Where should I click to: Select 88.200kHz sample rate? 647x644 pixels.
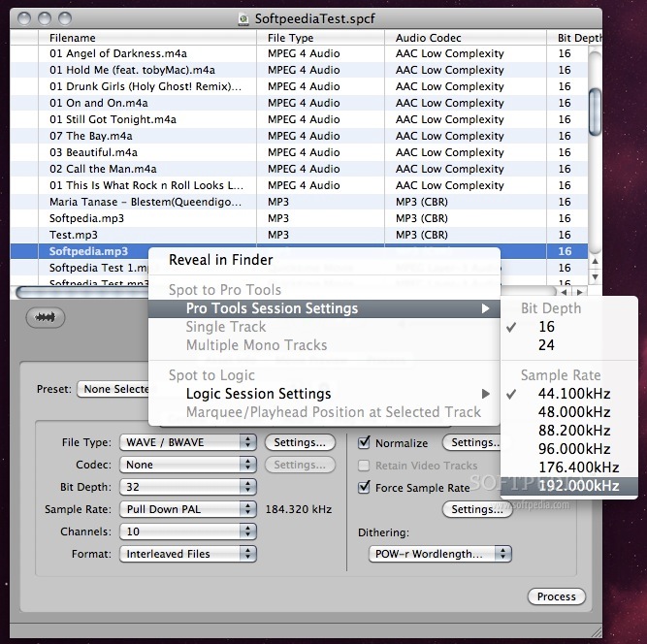[x=569, y=431]
